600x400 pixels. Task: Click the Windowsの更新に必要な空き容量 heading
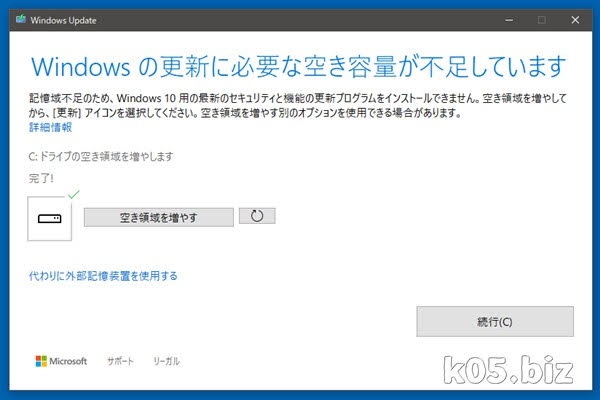coord(298,67)
